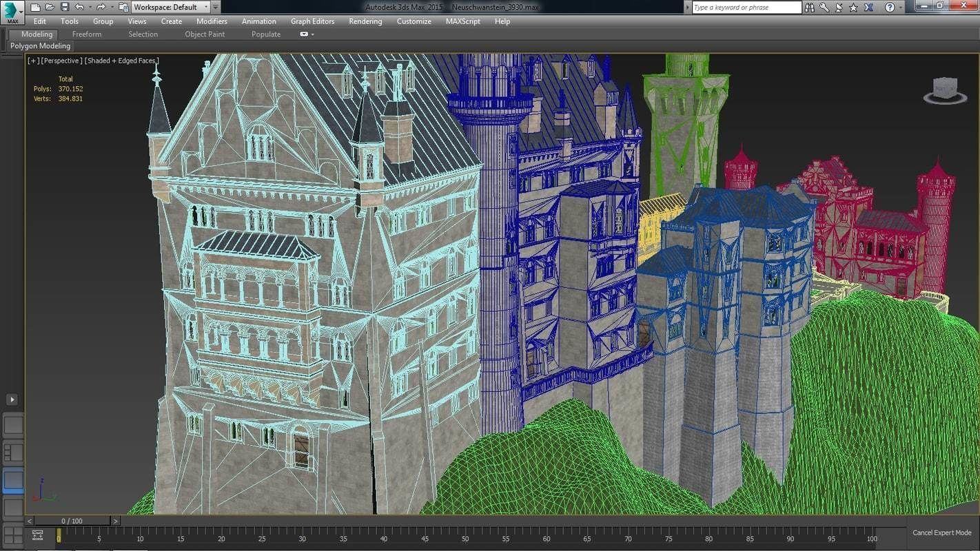980x551 pixels.
Task: Open the [Shaded + Edged Faces] shading menu
Action: coord(122,61)
